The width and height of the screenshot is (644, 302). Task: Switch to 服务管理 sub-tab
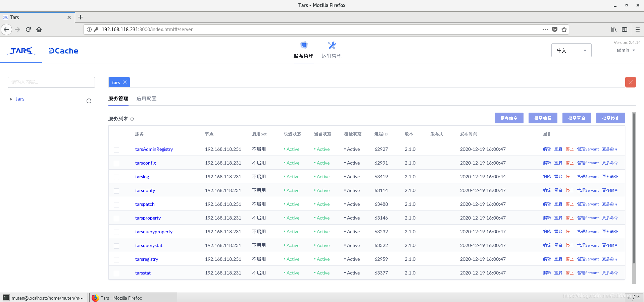pyautogui.click(x=118, y=99)
